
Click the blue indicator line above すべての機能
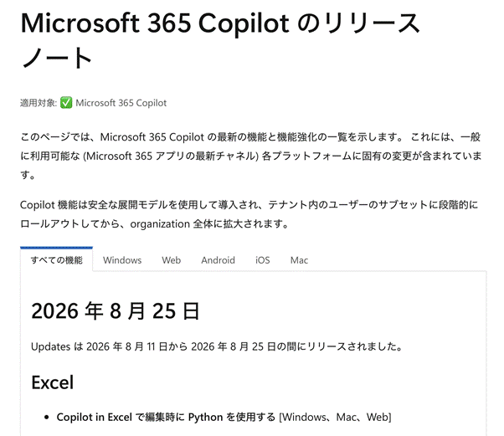(x=57, y=248)
